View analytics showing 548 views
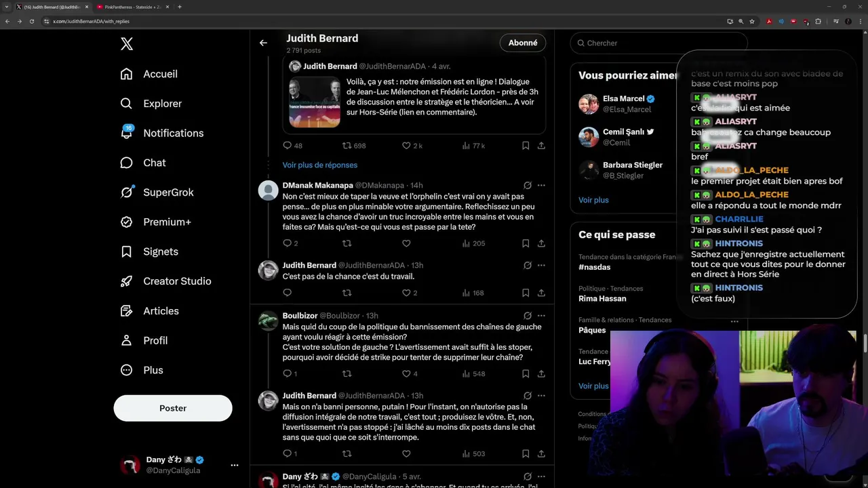The image size is (868, 488). click(x=473, y=373)
